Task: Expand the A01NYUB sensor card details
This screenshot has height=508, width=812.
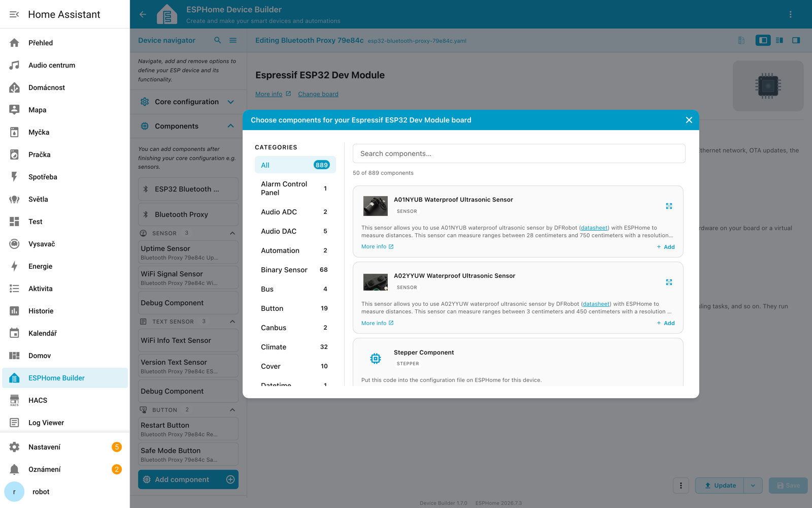Action: pyautogui.click(x=669, y=206)
